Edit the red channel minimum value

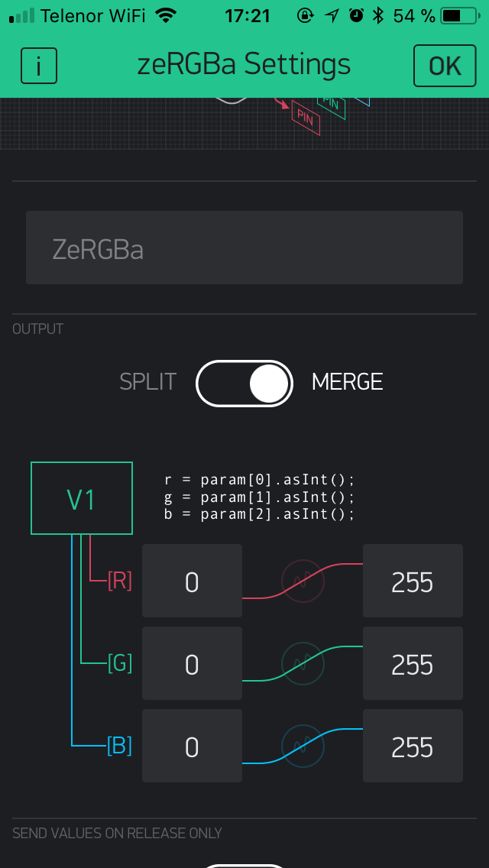(x=192, y=581)
